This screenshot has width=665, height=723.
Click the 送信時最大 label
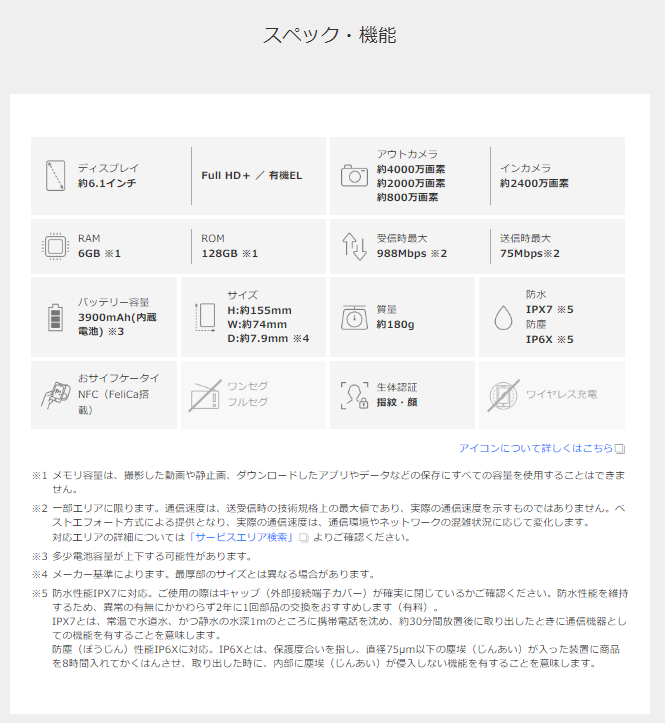525,238
